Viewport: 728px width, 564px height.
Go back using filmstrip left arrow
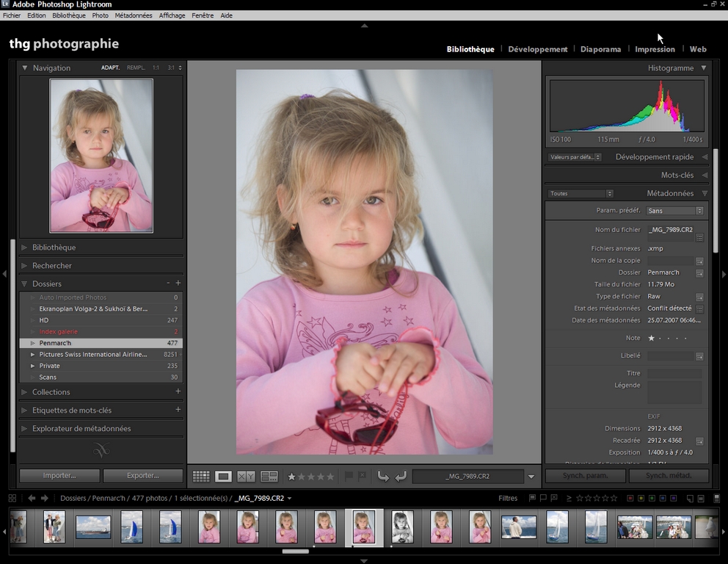[x=32, y=498]
